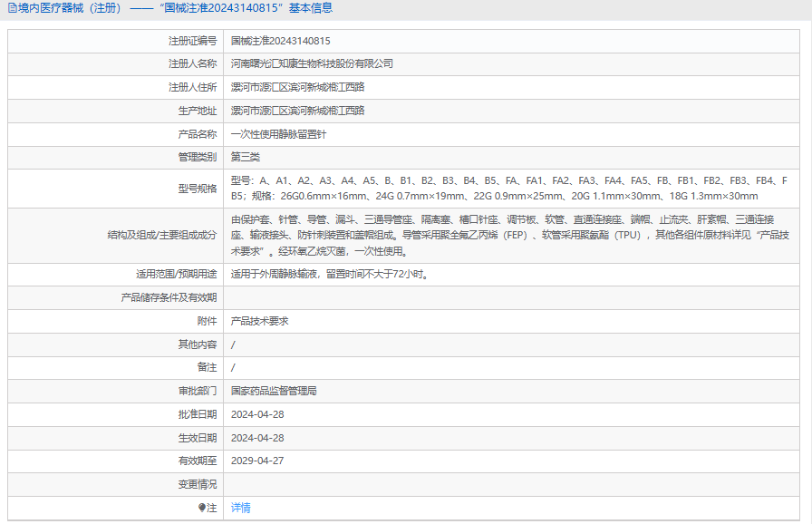Select the address value in 注册人住所 row

[298, 87]
